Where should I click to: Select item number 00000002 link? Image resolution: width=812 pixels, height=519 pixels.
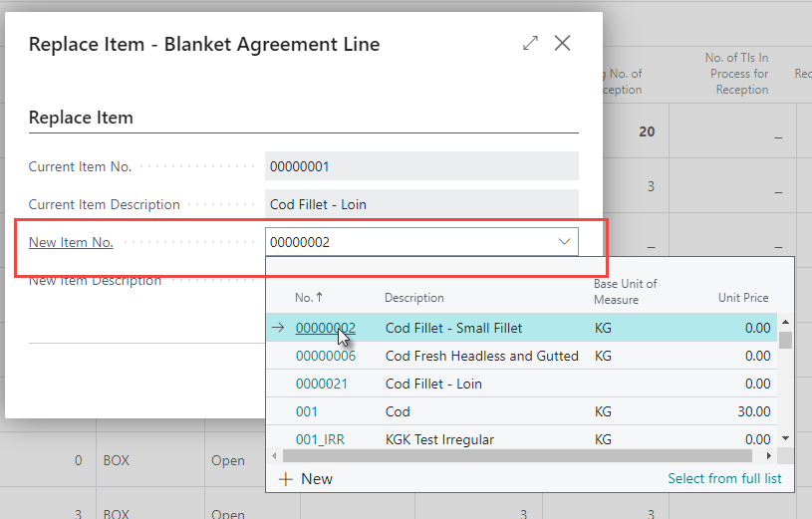click(325, 328)
